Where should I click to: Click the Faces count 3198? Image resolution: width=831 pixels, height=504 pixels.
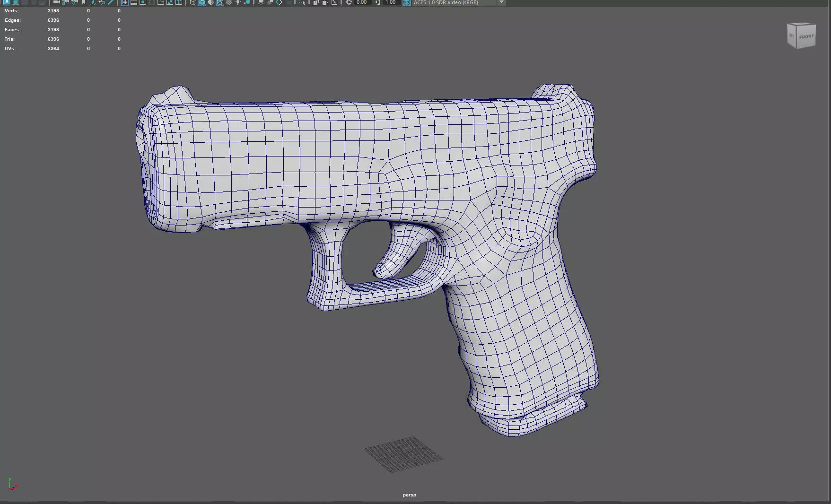[x=53, y=30]
